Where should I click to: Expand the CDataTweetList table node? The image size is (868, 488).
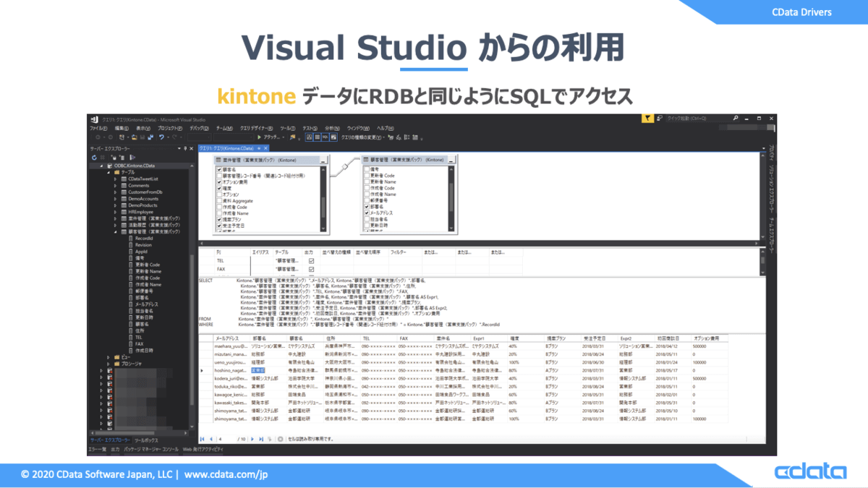coord(115,179)
